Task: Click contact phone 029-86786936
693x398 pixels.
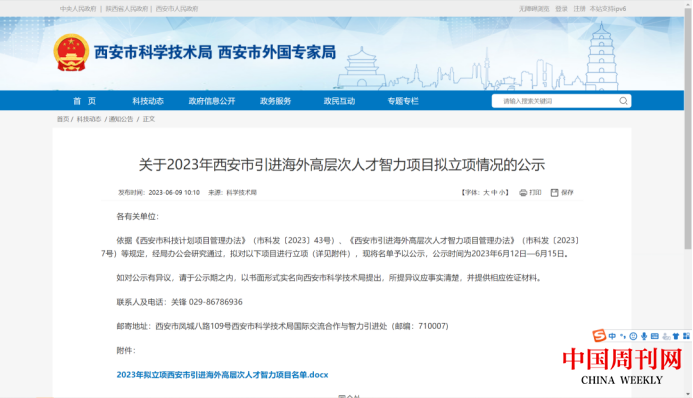Action: [x=216, y=302]
